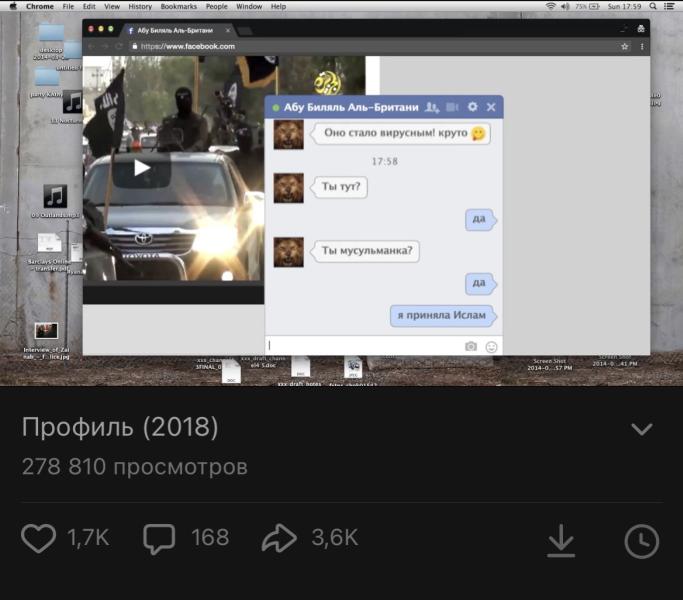Viewport: 683px width, 600px height.
Task: Reload the page in Chrome
Action: point(118,46)
